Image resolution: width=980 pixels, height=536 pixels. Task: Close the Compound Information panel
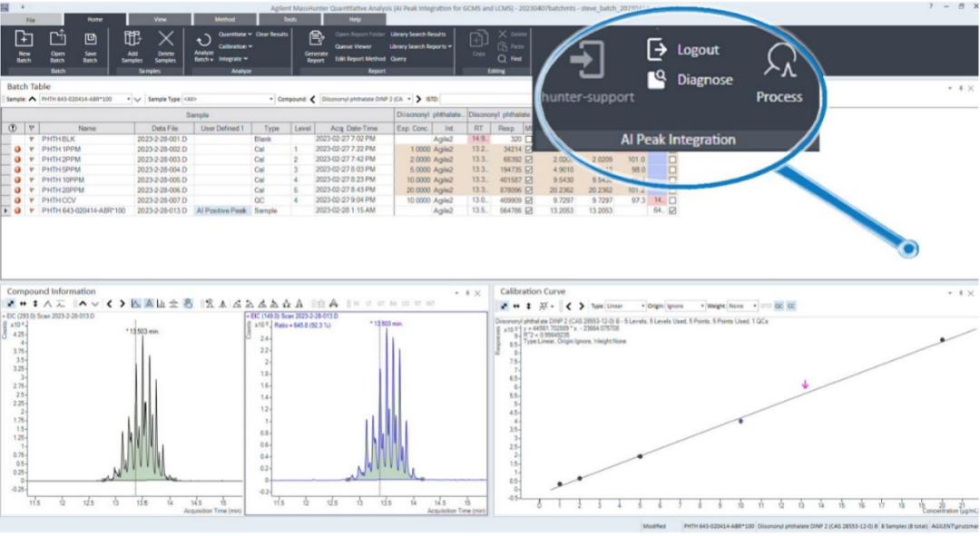[477, 292]
